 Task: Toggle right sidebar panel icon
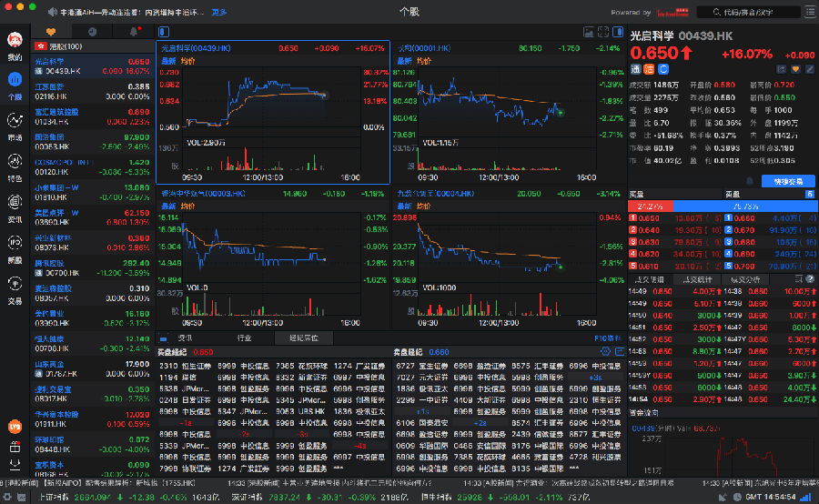tap(618, 32)
